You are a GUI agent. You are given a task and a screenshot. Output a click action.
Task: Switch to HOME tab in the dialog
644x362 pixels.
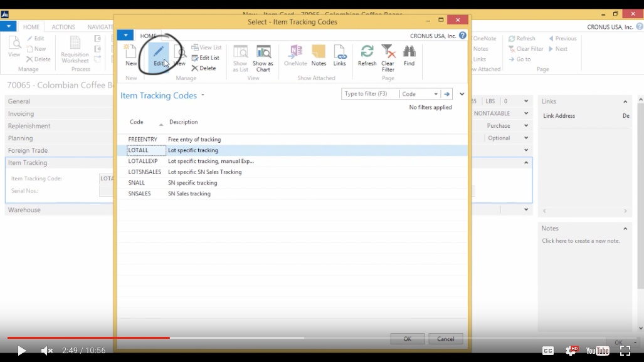[x=148, y=36]
